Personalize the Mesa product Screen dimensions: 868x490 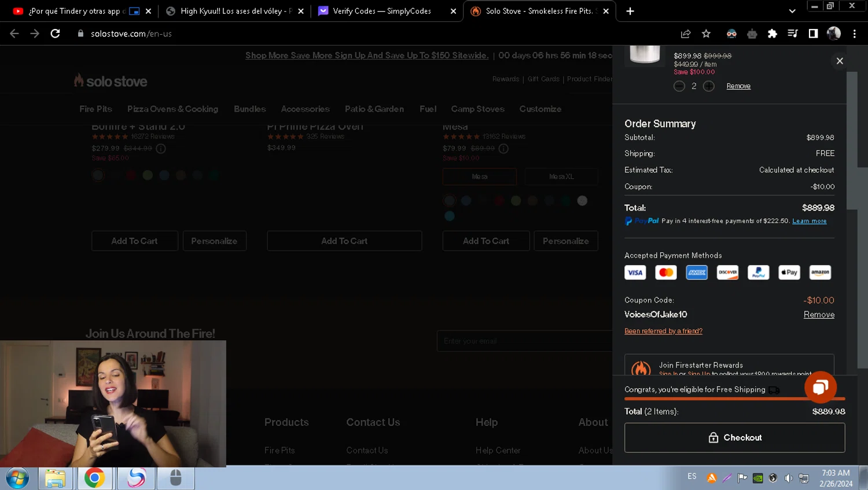pos(565,241)
